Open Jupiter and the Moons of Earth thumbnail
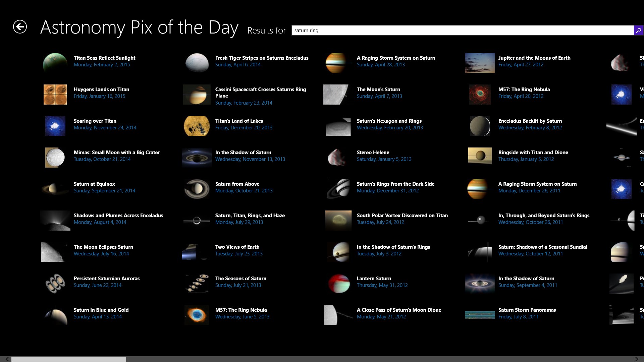The height and width of the screenshot is (362, 644). [x=480, y=63]
